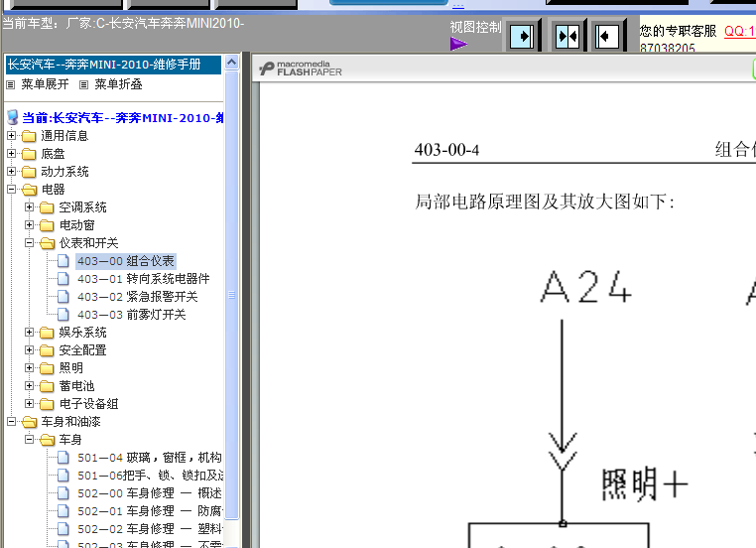
Task: Click 菜单展开 to expand all menus
Action: (45, 84)
